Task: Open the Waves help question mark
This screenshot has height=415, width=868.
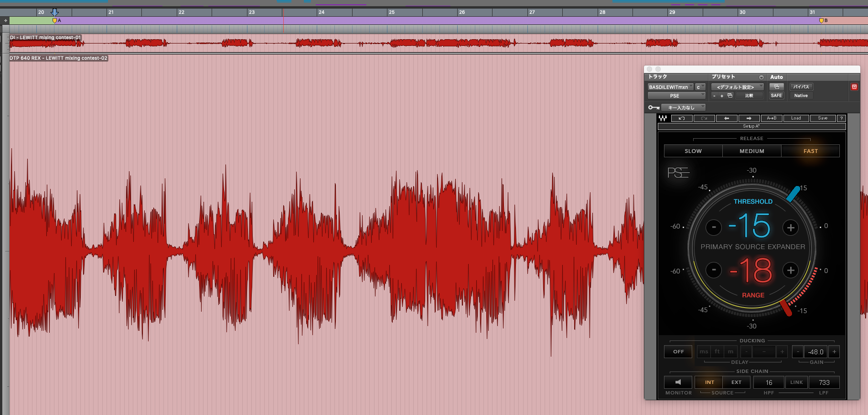Action: coord(841,118)
